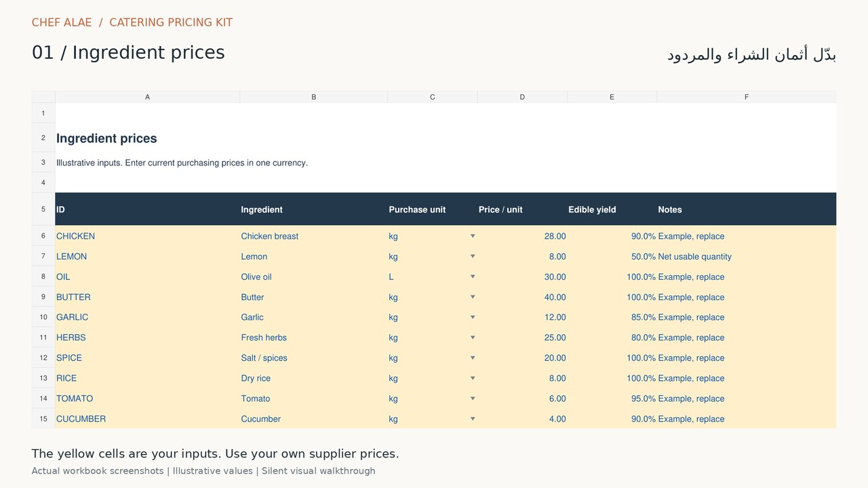This screenshot has height=488, width=868.
Task: Select the Lemon edible yield cell 50.0%
Action: tap(612, 256)
